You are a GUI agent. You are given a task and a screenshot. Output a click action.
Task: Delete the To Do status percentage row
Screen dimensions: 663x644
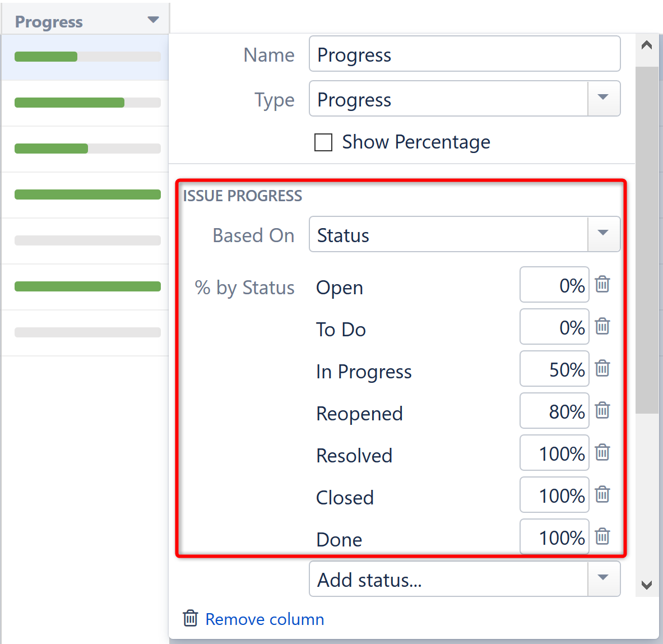pyautogui.click(x=602, y=327)
